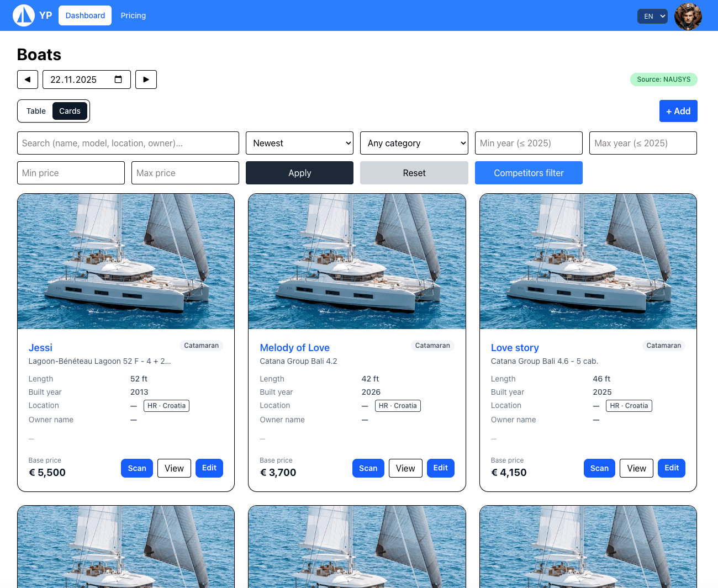This screenshot has width=718, height=588.
Task: Open the Love story boat details link
Action: [515, 348]
